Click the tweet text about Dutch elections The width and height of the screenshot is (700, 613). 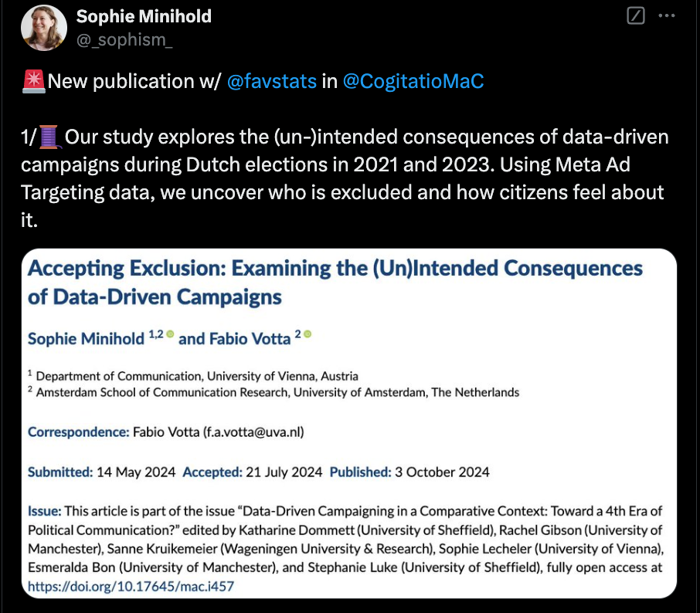pyautogui.click(x=345, y=164)
